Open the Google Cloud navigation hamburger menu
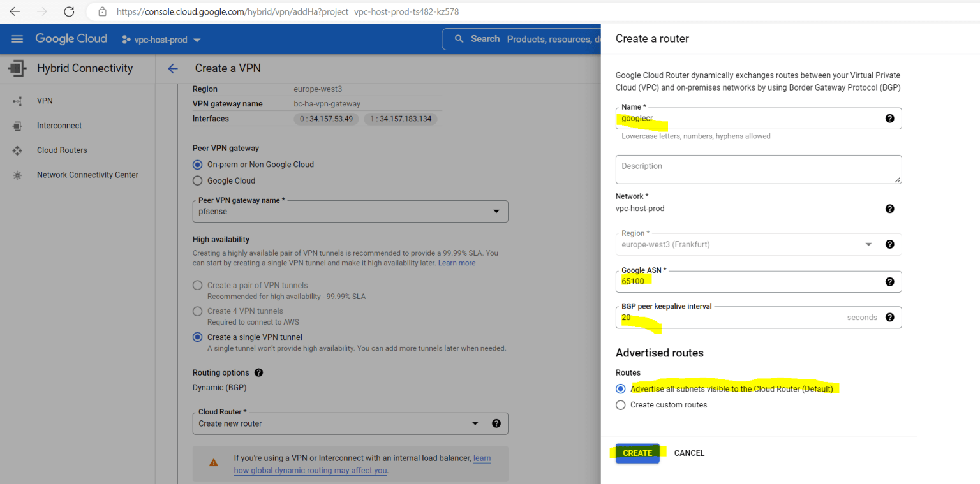Image resolution: width=980 pixels, height=484 pixels. pos(17,38)
